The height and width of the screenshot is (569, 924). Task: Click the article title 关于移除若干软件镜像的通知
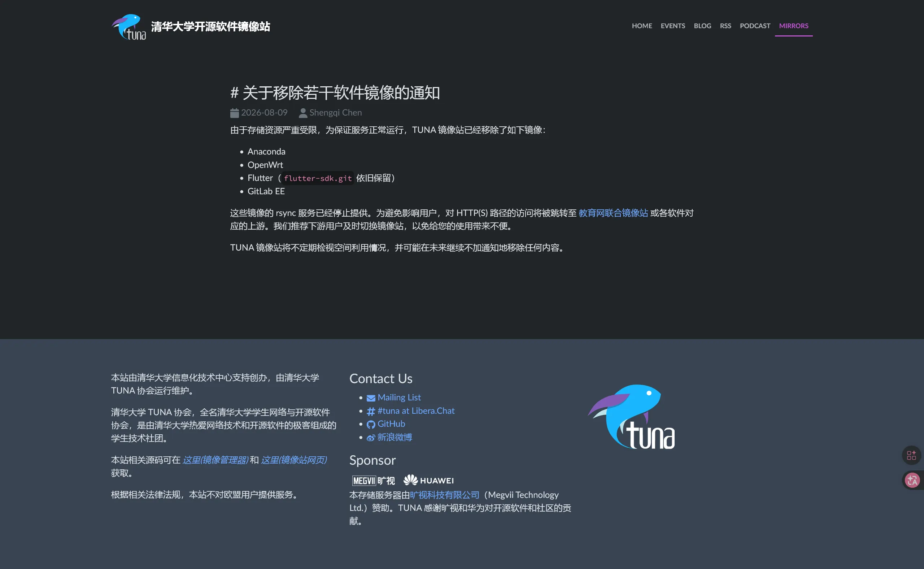[x=341, y=92]
